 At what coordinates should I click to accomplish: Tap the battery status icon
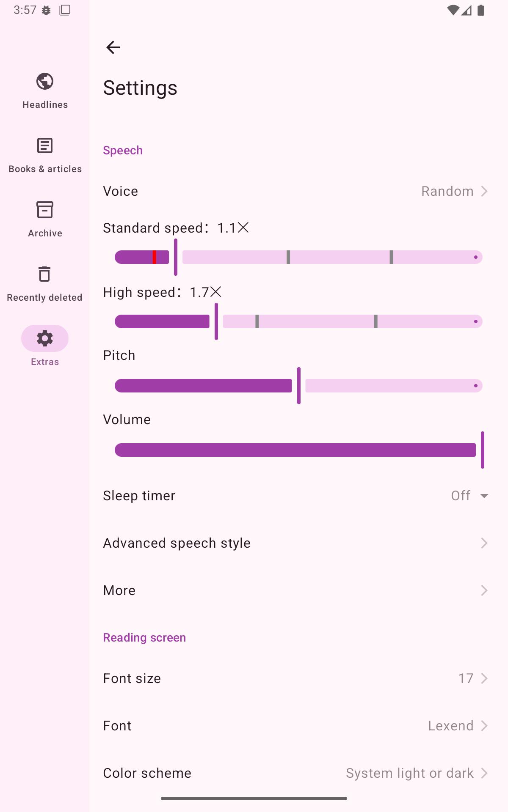coord(481,10)
